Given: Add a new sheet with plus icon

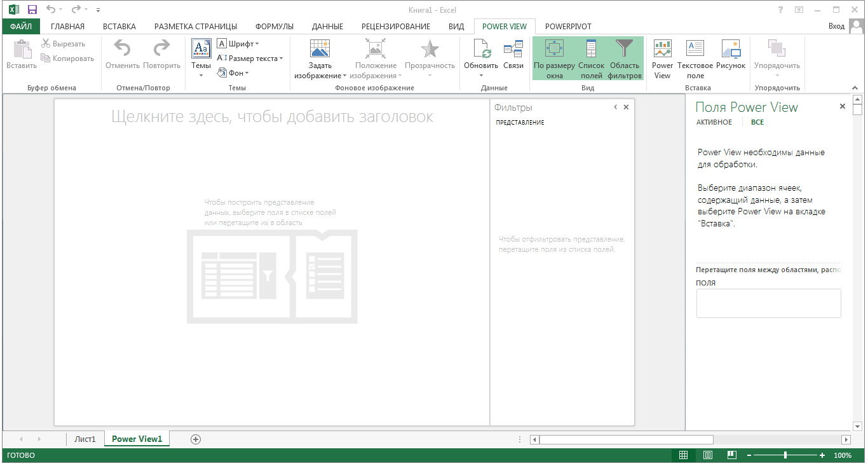Looking at the screenshot, I should [x=196, y=439].
